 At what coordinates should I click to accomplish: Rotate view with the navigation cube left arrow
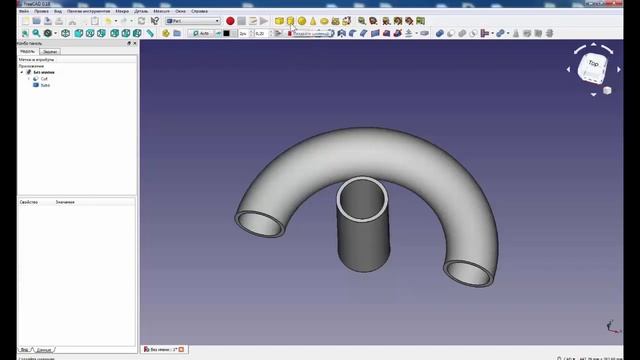click(x=568, y=69)
